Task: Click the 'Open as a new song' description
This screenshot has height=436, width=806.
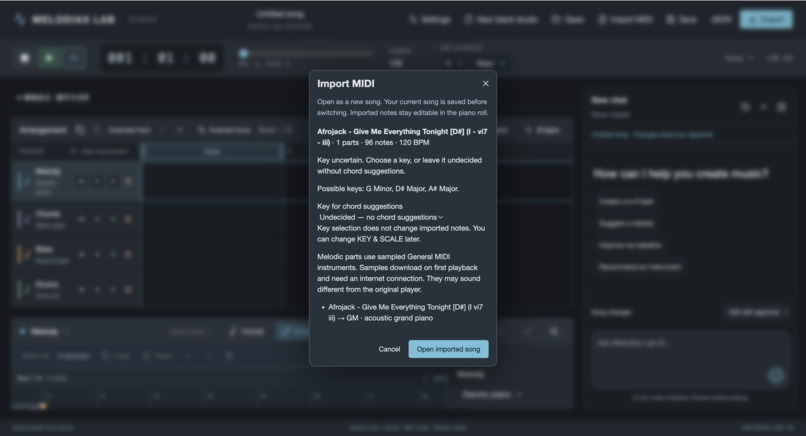Action: pos(402,107)
